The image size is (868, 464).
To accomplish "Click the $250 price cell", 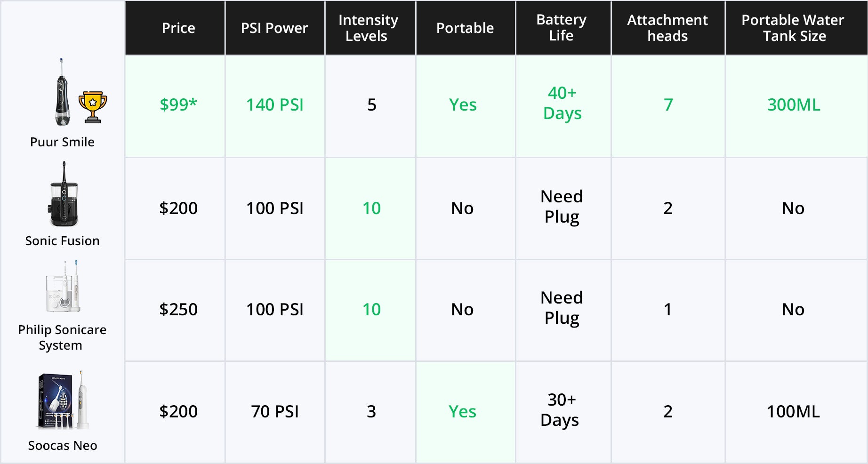I will [x=178, y=310].
